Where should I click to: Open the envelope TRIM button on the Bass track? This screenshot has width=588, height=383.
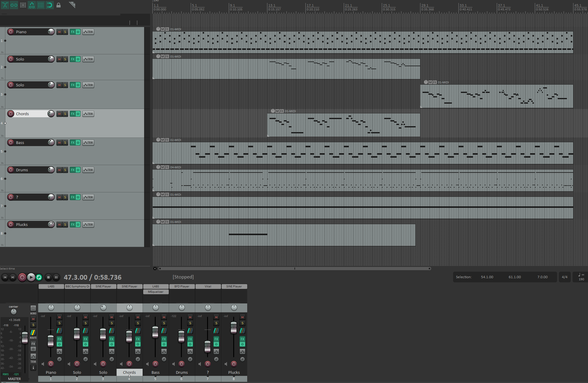tap(88, 143)
